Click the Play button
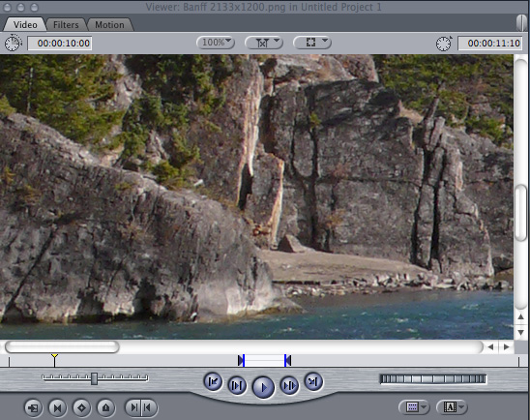The image size is (530, 420). click(x=263, y=386)
